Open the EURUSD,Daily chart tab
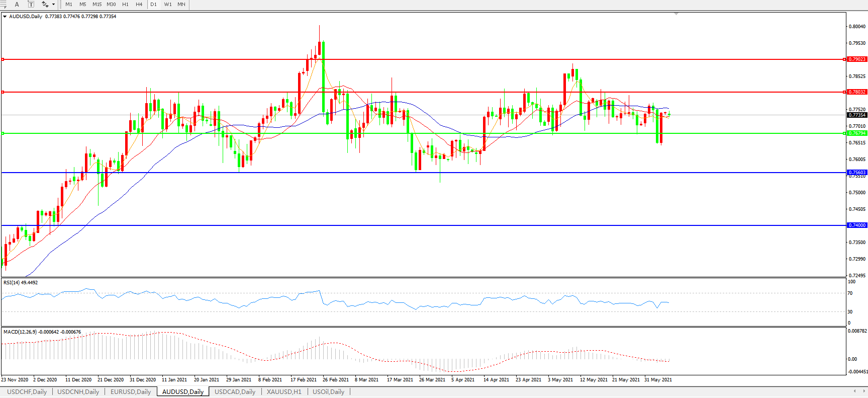Screen dimensions: 868x398 click(x=131, y=391)
